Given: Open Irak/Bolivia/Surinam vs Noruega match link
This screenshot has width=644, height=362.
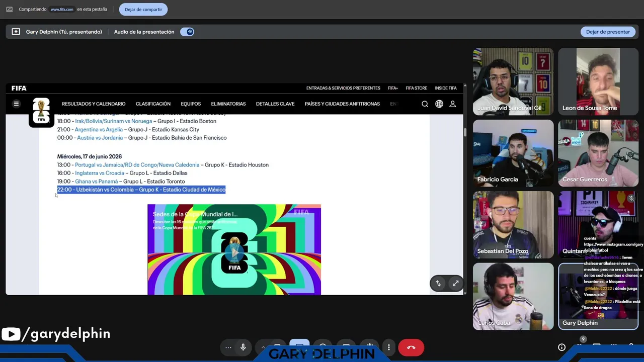Looking at the screenshot, I should click(x=113, y=121).
